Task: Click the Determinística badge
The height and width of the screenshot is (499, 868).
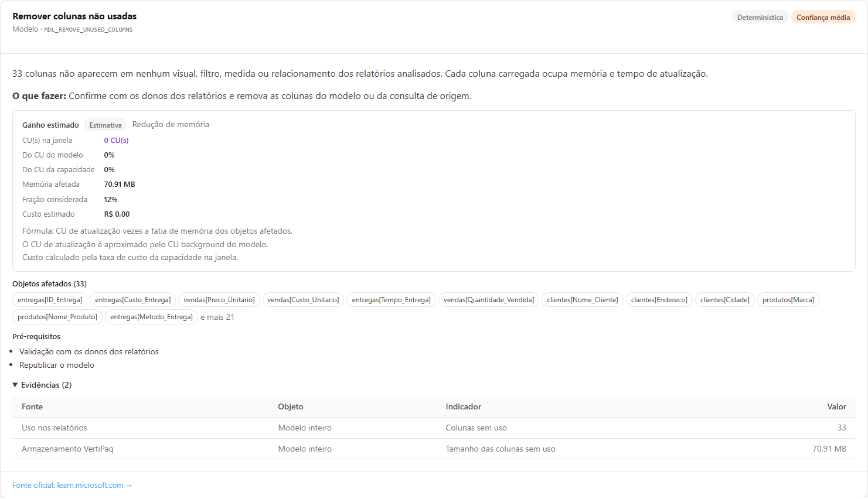Action: (x=760, y=18)
